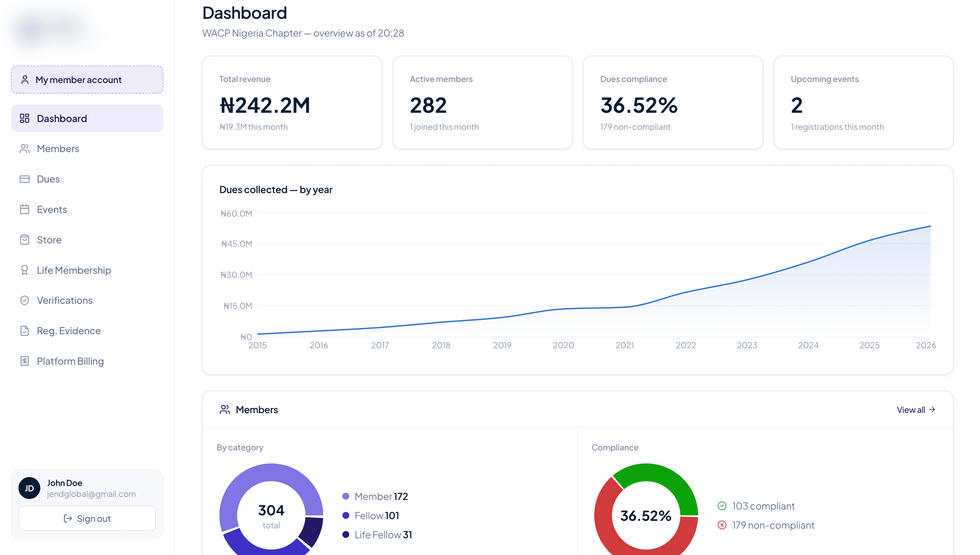Viewport: 980px width, 555px height.
Task: Click the Fellow 101 legend color dot
Action: pyautogui.click(x=346, y=515)
